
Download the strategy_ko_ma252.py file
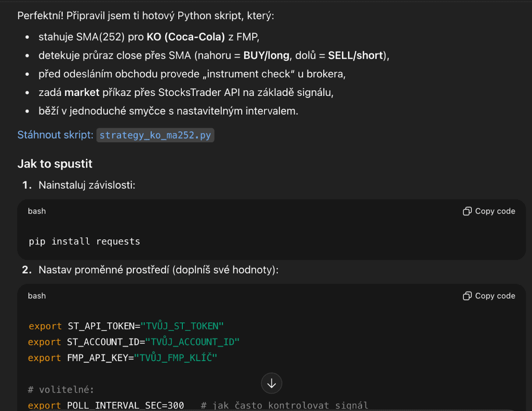pyautogui.click(x=155, y=135)
